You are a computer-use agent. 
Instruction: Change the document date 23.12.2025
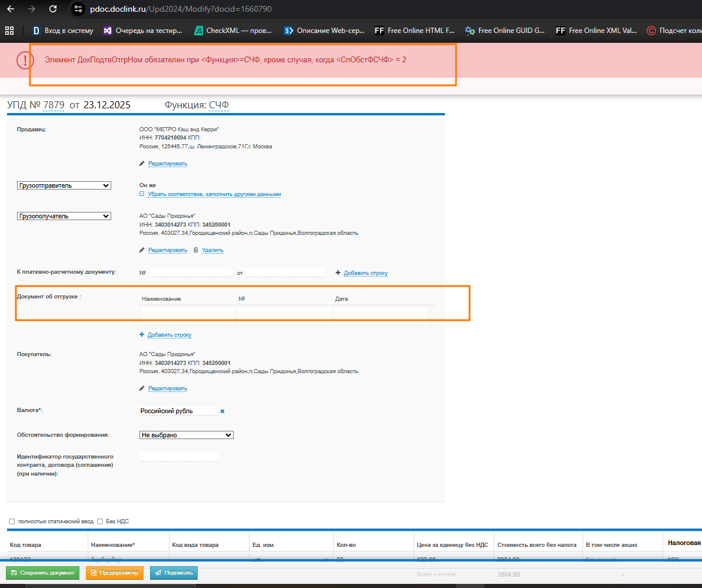click(107, 105)
